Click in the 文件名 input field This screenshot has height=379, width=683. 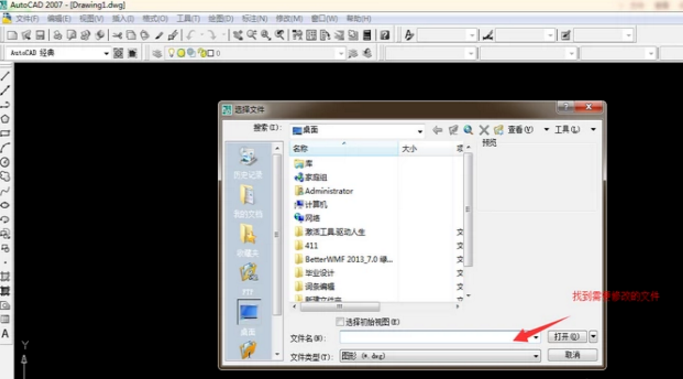[x=436, y=337]
